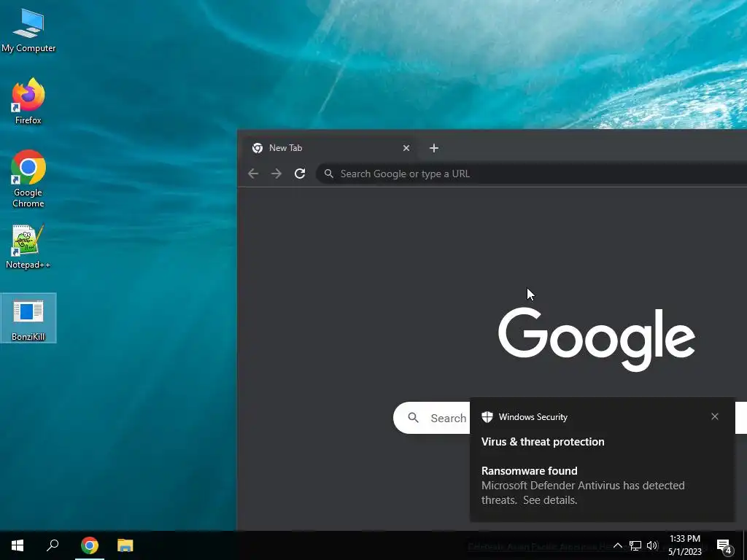Click the Virus & threat protection heading
The image size is (747, 560).
[543, 442]
